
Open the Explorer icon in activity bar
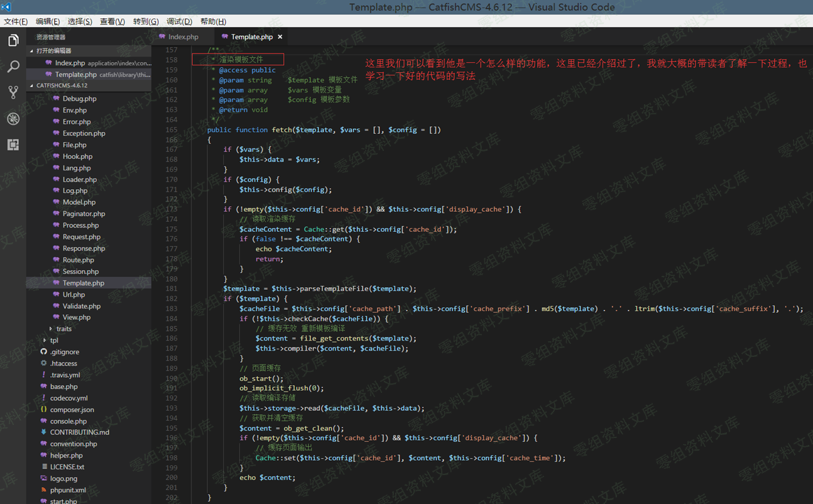tap(13, 41)
